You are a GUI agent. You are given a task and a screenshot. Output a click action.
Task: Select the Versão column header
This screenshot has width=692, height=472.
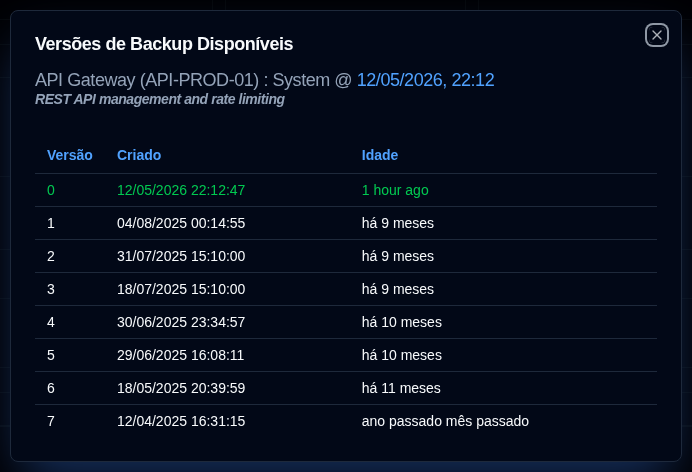[70, 155]
